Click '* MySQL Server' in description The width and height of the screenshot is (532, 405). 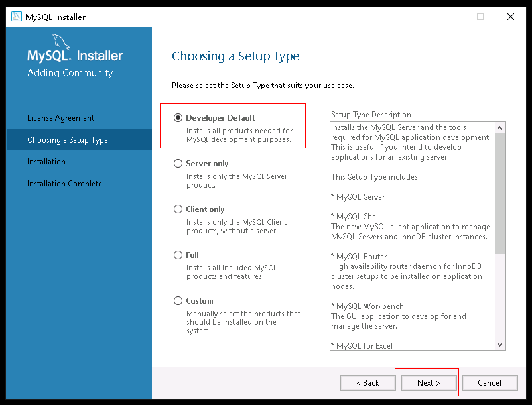tap(358, 197)
